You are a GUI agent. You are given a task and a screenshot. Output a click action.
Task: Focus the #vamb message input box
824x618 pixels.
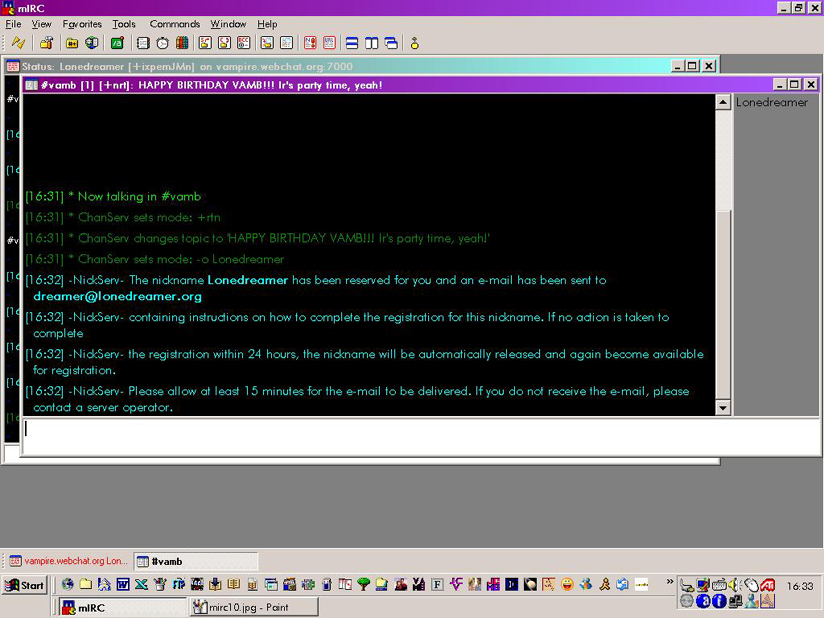click(x=420, y=437)
